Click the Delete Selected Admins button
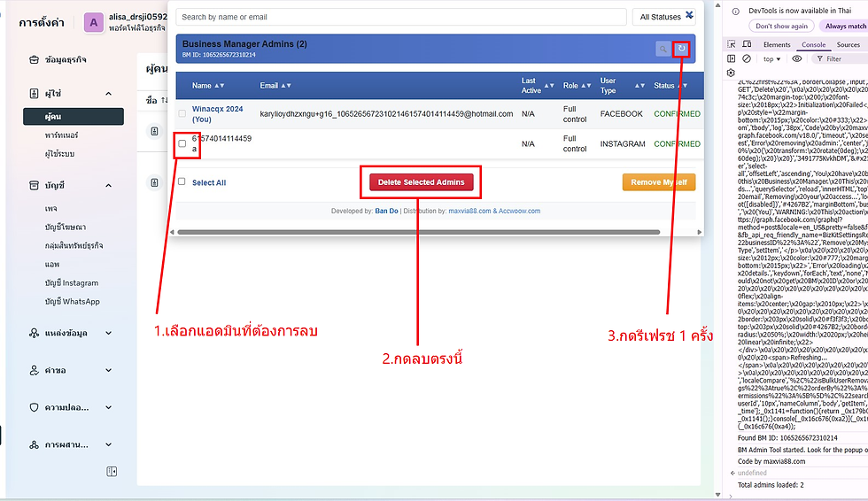The width and height of the screenshot is (868, 501). pyautogui.click(x=422, y=182)
